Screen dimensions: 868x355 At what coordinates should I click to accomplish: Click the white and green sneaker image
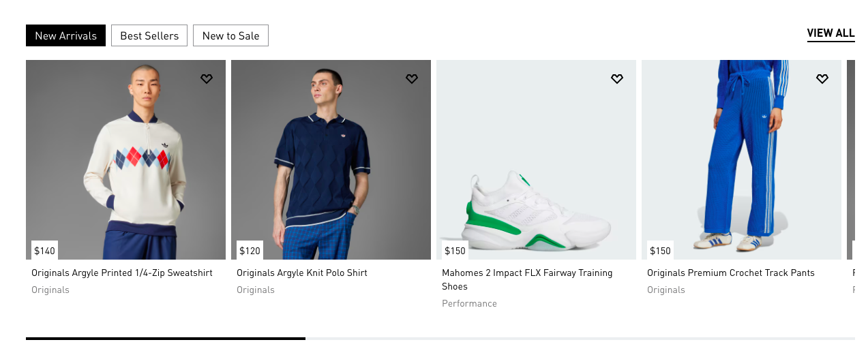(536, 204)
